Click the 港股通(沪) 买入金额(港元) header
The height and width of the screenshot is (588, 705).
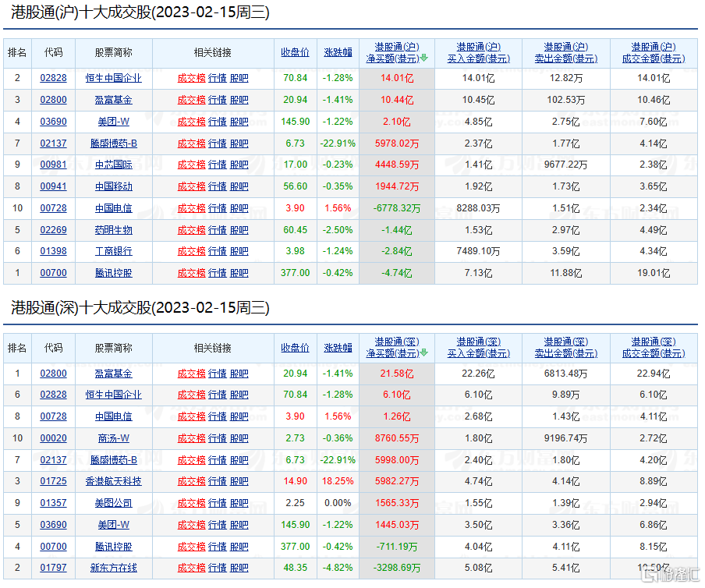[x=478, y=52]
